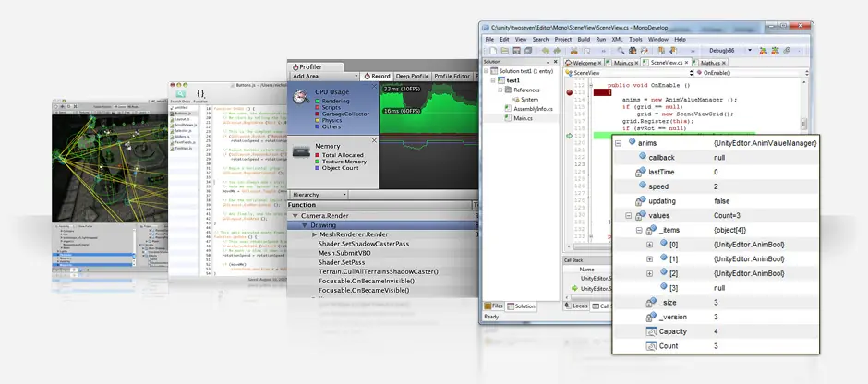Image resolution: width=868 pixels, height=384 pixels.
Task: Click magnifier Find icon in MonoDevelop toolbar
Action: pos(621,51)
